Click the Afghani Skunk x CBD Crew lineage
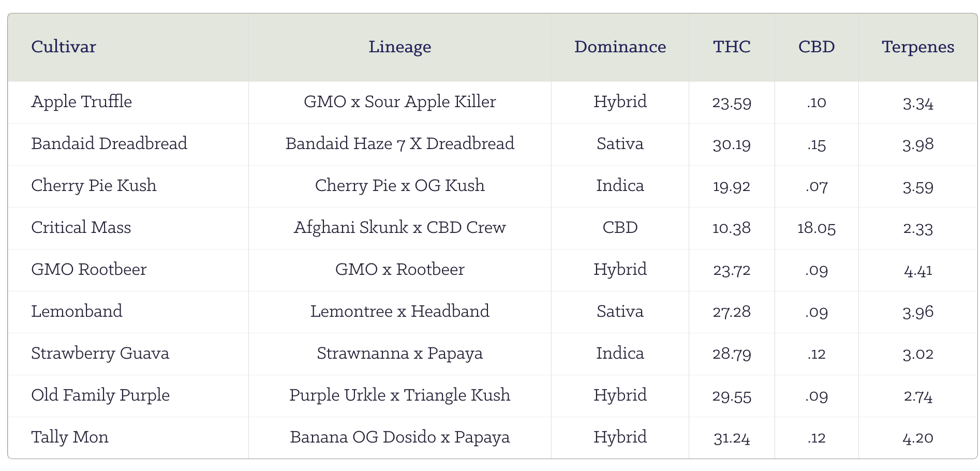Image resolution: width=980 pixels, height=471 pixels. point(399,228)
